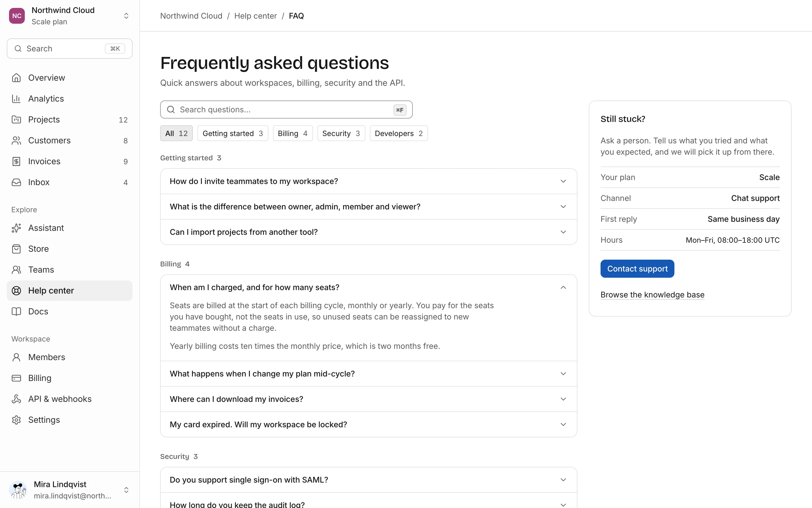Viewport: 812px width, 508px height.
Task: Click the Customers people icon
Action: [x=16, y=141]
